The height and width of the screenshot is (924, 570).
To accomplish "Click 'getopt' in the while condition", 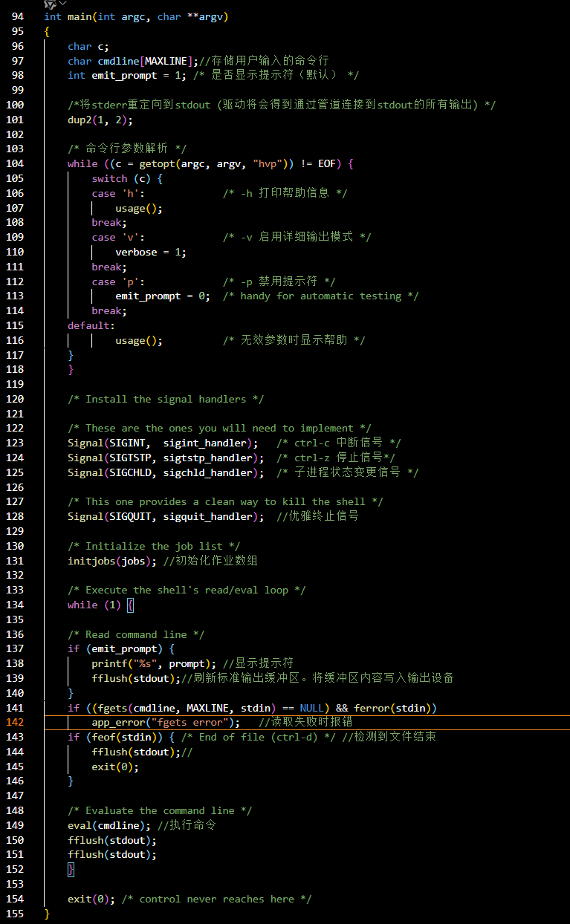I will click(x=157, y=163).
